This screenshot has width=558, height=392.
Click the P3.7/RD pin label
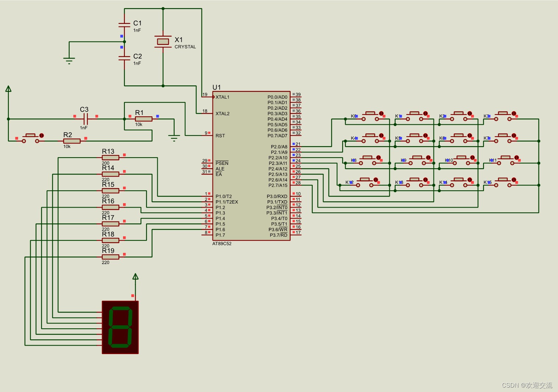(278, 235)
